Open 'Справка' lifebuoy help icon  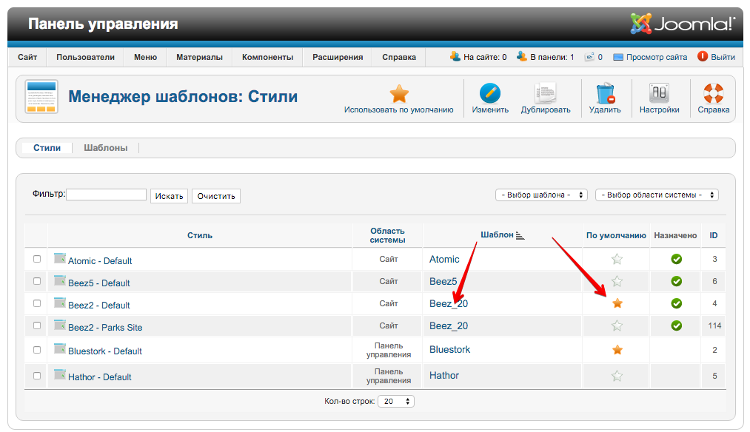(713, 93)
